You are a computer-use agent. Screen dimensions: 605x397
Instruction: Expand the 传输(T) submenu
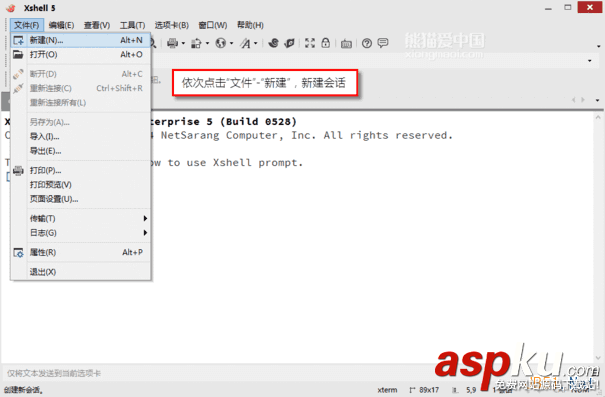point(81,219)
